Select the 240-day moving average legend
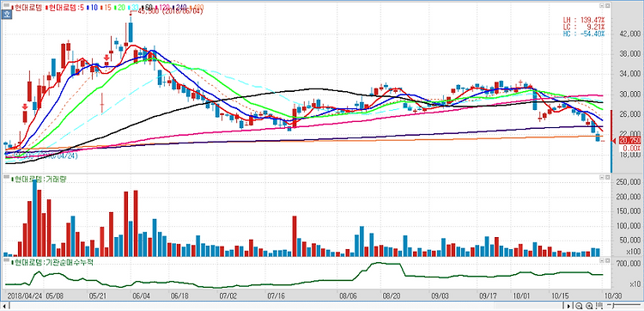644x311 pixels. [x=180, y=8]
